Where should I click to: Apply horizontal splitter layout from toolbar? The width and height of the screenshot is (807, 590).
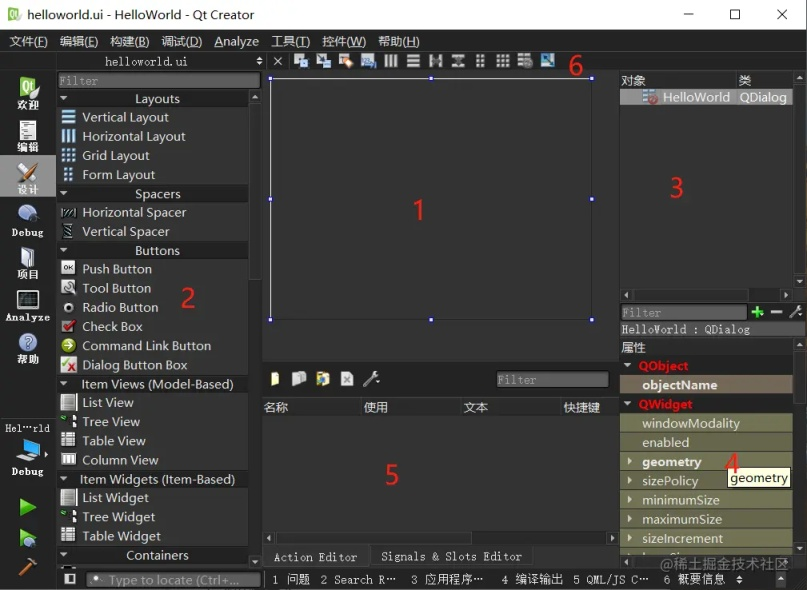point(436,61)
